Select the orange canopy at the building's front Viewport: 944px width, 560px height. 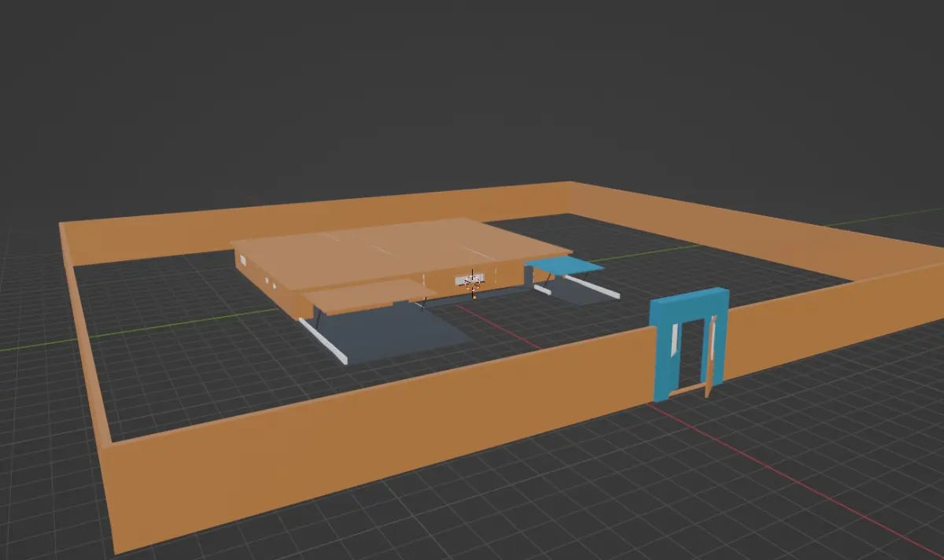pos(369,296)
